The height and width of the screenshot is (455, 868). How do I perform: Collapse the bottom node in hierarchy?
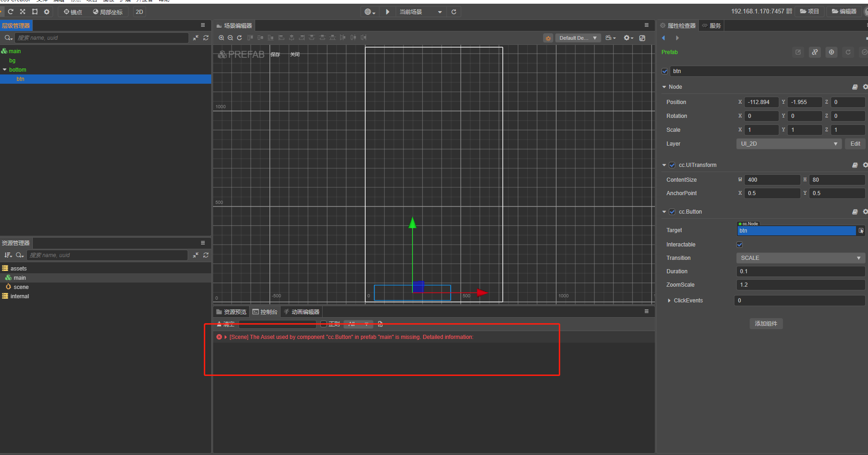pos(5,70)
